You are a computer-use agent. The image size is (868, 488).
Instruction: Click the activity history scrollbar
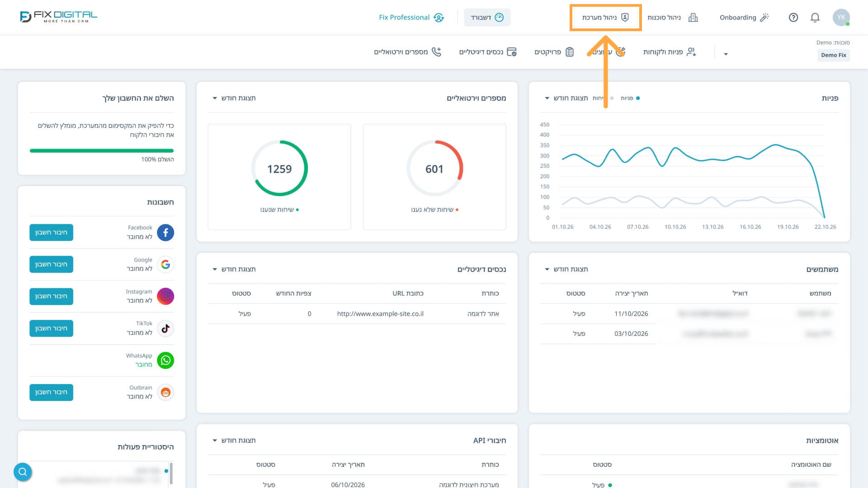171,474
